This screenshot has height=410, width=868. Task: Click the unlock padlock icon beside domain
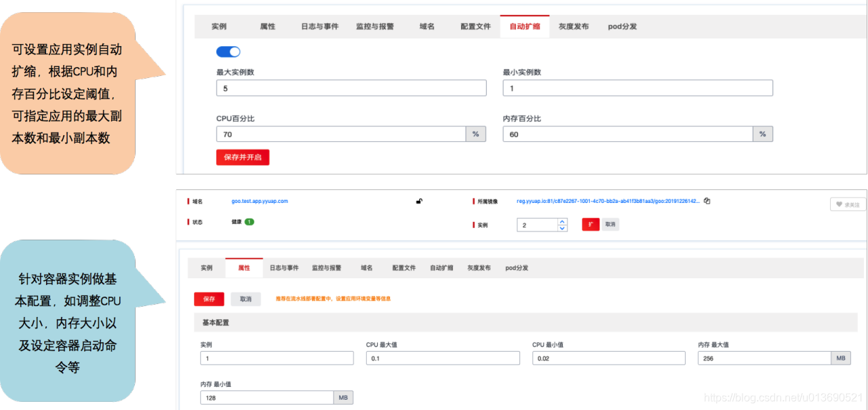pos(420,201)
